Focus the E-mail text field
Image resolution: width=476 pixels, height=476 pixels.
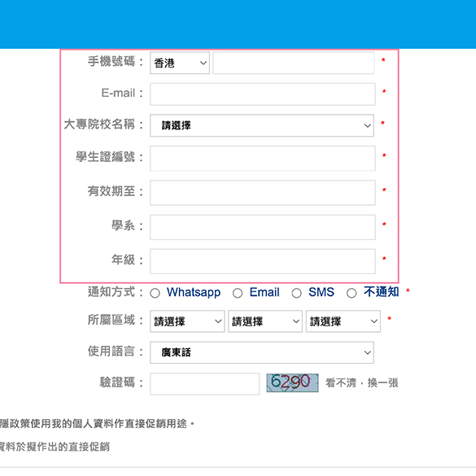point(263,94)
